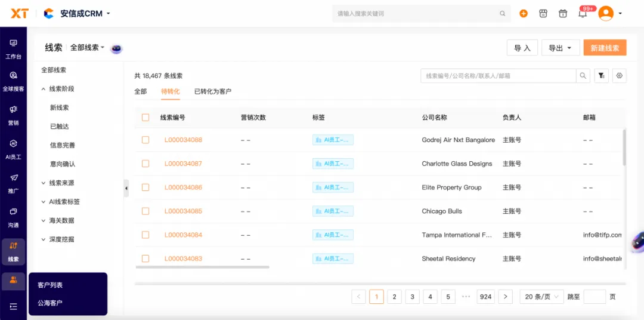
Task: Click the filter funnel icon above table
Action: click(x=601, y=76)
